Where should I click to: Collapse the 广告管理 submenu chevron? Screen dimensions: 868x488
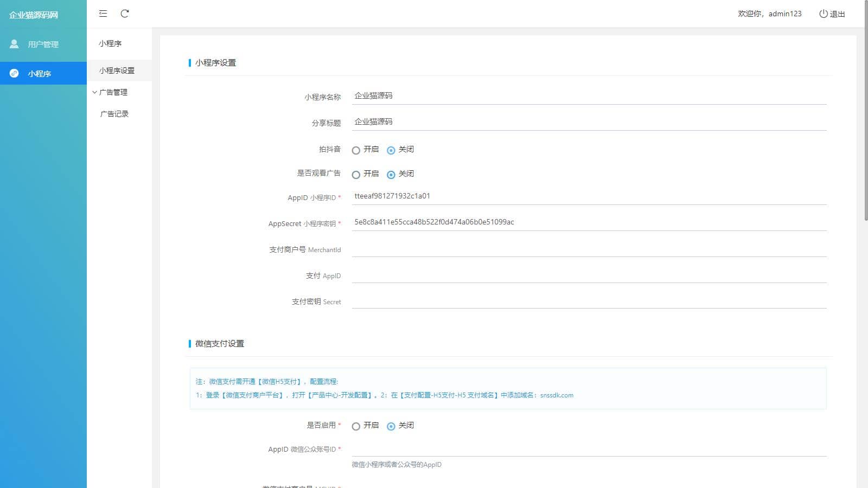point(95,92)
